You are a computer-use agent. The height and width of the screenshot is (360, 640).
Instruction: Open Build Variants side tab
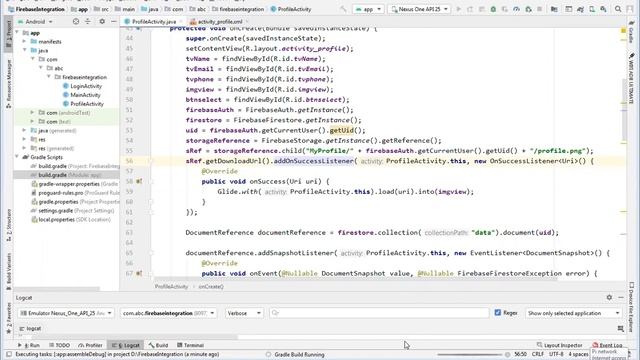tap(8, 271)
